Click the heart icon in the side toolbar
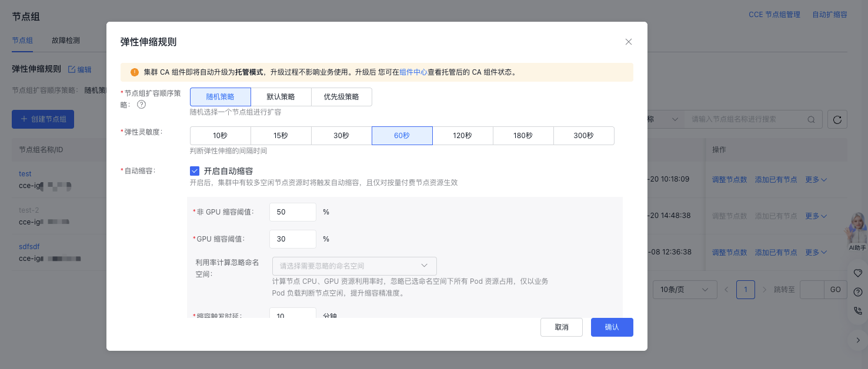Image resolution: width=868 pixels, height=369 pixels. (857, 273)
